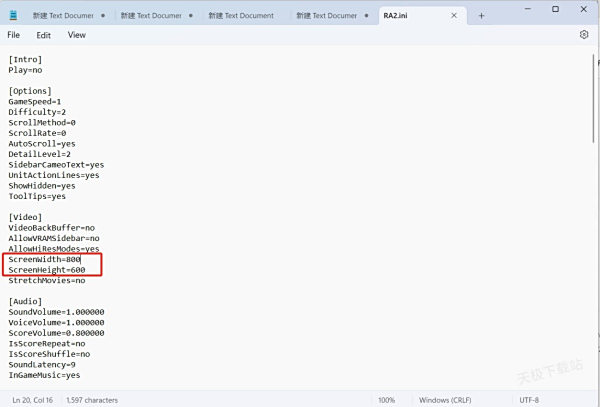Open Notepad settings via gear icon
The image size is (600, 407).
(x=584, y=35)
